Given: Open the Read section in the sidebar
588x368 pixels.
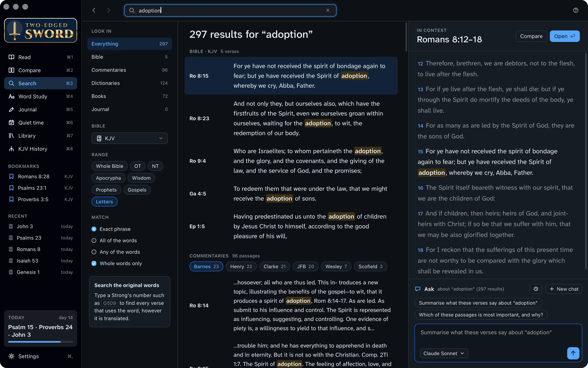Looking at the screenshot, I should coord(41,57).
